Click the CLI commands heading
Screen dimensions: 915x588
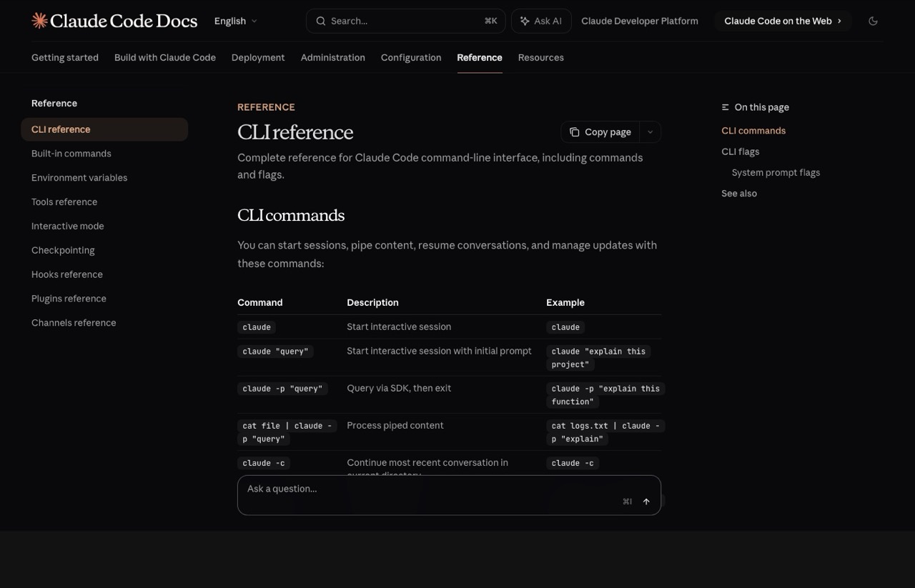click(291, 215)
